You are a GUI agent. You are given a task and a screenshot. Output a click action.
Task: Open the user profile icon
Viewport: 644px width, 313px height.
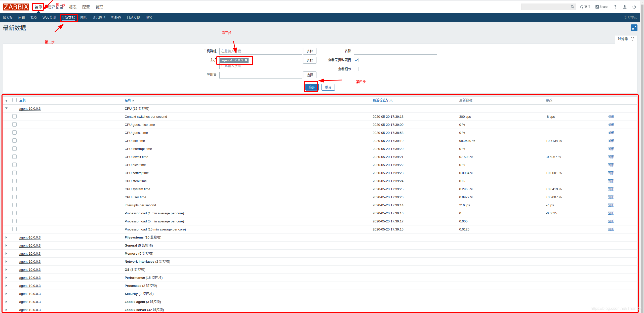coord(625,7)
